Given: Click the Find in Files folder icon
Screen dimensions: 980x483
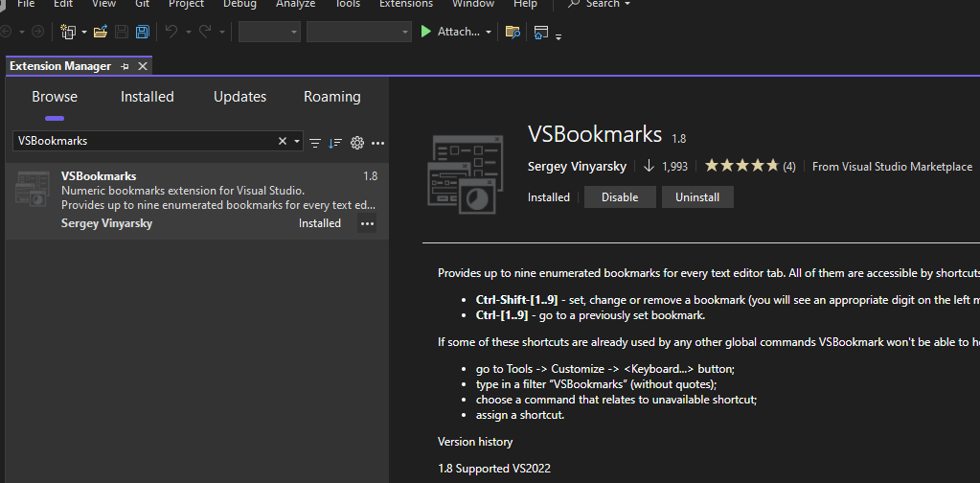Looking at the screenshot, I should [513, 32].
